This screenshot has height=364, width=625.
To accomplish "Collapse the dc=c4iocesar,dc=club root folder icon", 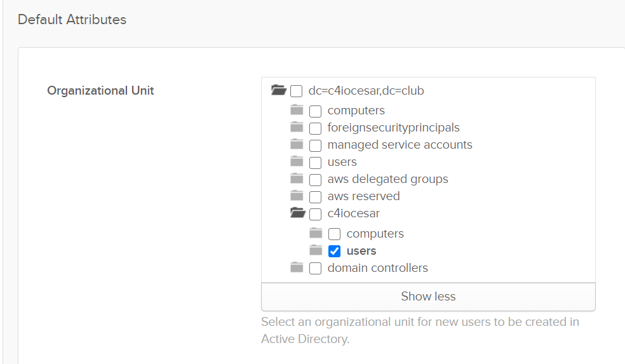I will [x=278, y=90].
